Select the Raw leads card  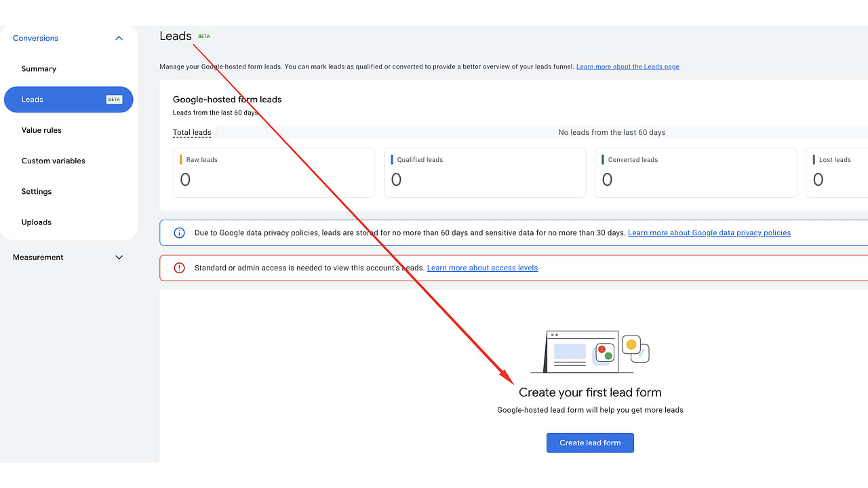[274, 173]
